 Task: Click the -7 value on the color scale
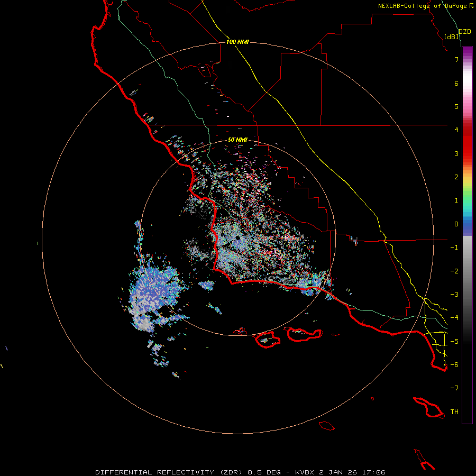click(454, 388)
